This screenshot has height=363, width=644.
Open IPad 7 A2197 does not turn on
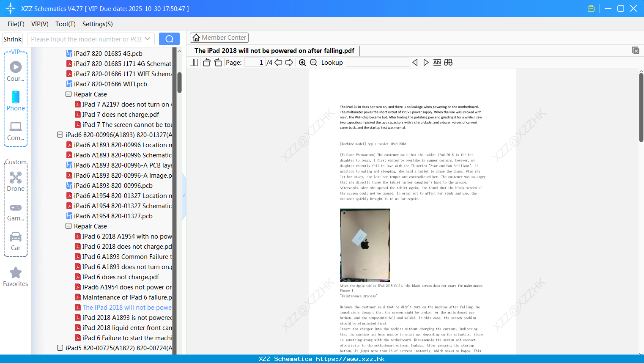[123, 104]
